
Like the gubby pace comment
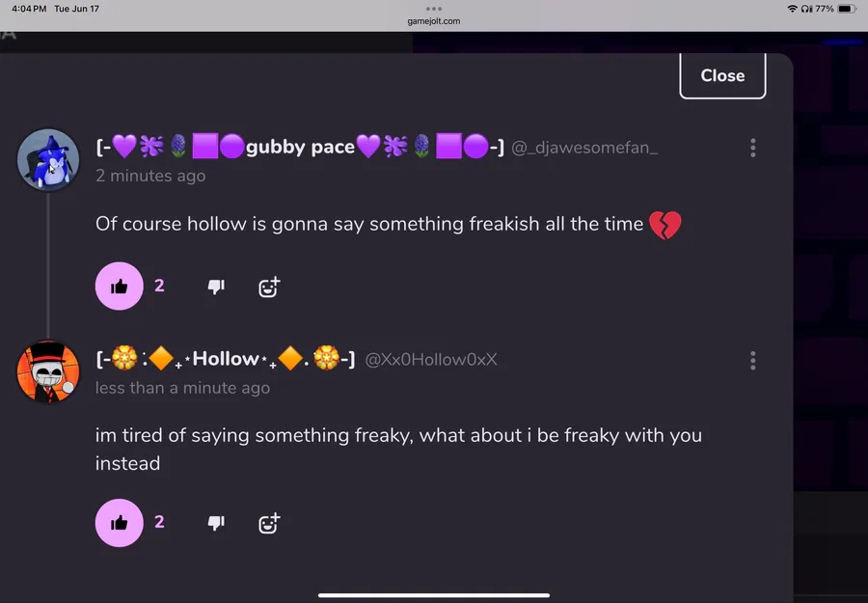pyautogui.click(x=119, y=286)
